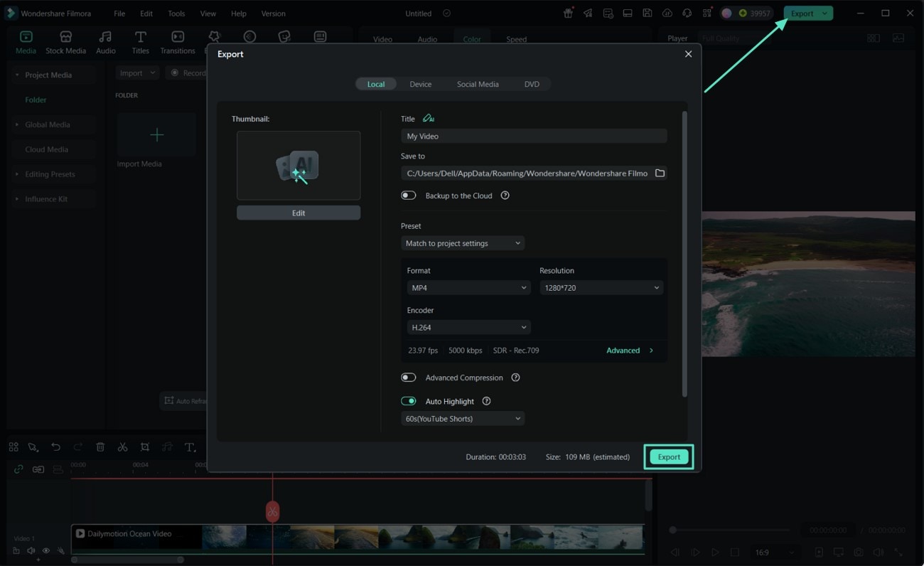Mute the Video 1 track

[x=31, y=551]
